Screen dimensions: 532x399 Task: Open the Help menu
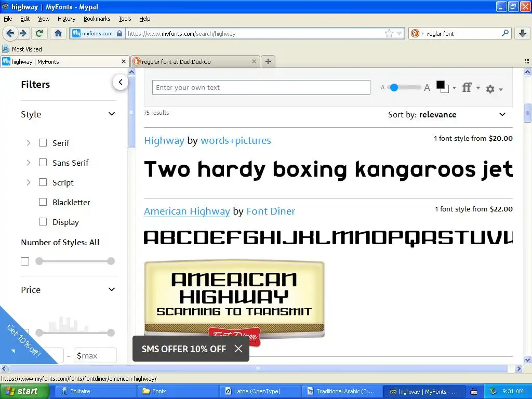[x=145, y=19]
